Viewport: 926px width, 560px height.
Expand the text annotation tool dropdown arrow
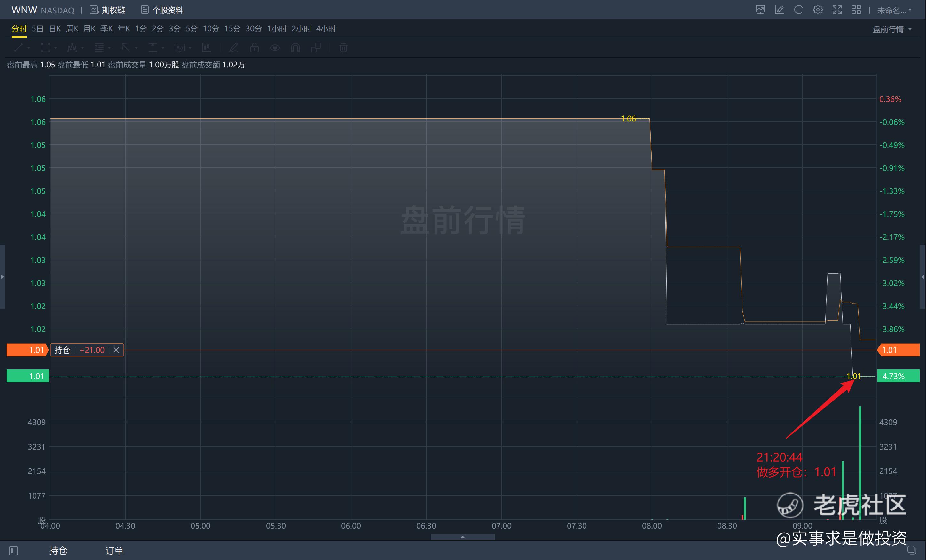(190, 48)
